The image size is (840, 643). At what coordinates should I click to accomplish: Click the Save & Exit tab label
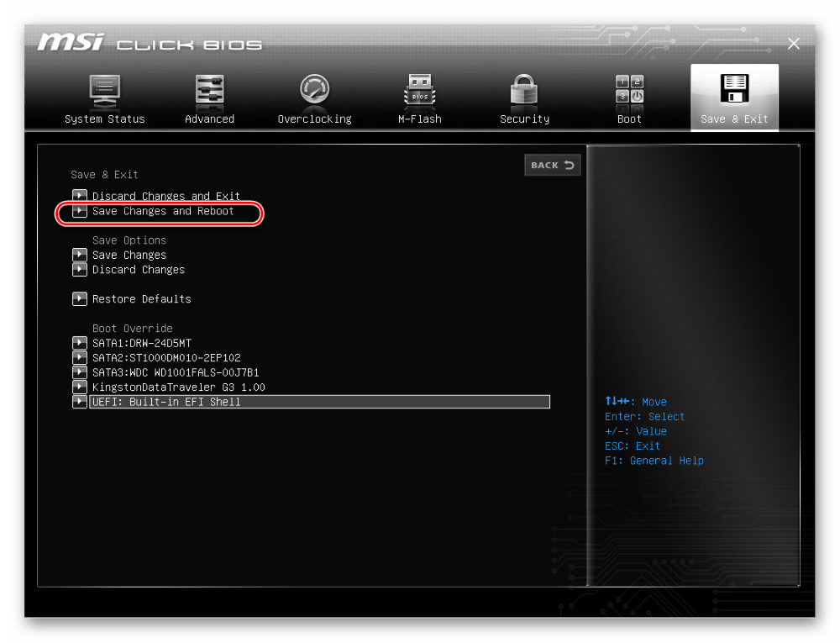tap(734, 119)
